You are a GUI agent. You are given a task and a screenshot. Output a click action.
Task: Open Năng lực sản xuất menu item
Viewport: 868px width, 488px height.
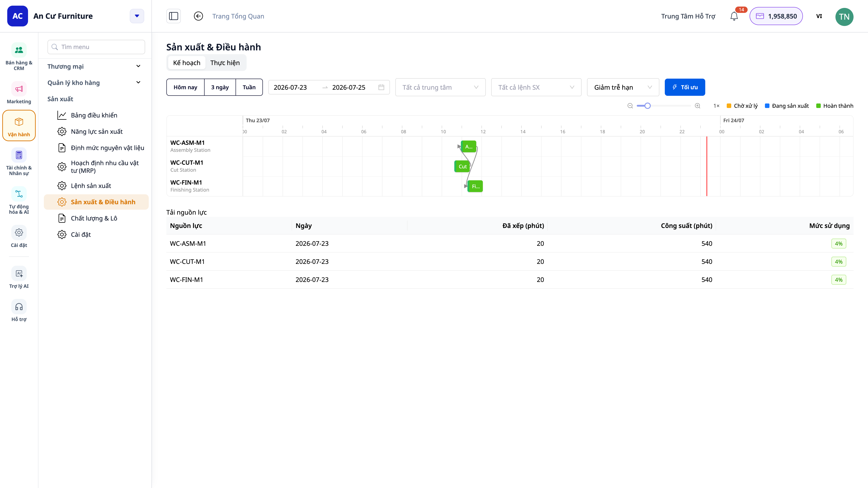point(96,131)
